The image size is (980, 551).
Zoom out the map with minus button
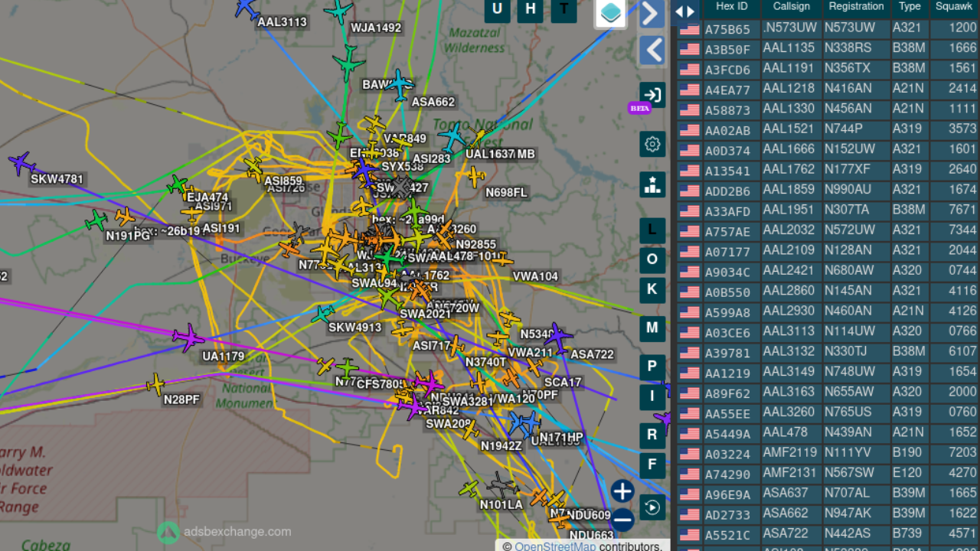tap(622, 520)
